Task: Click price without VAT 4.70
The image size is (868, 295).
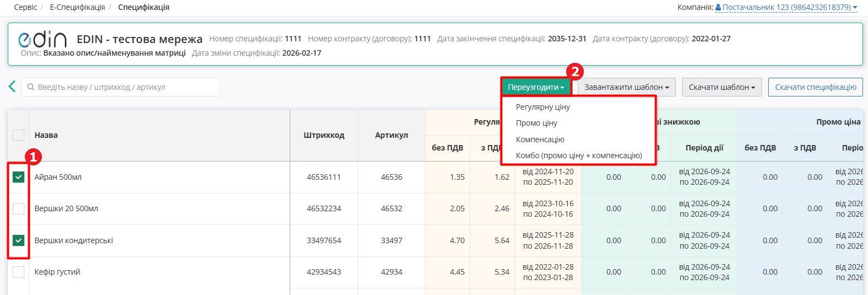Action: (457, 240)
